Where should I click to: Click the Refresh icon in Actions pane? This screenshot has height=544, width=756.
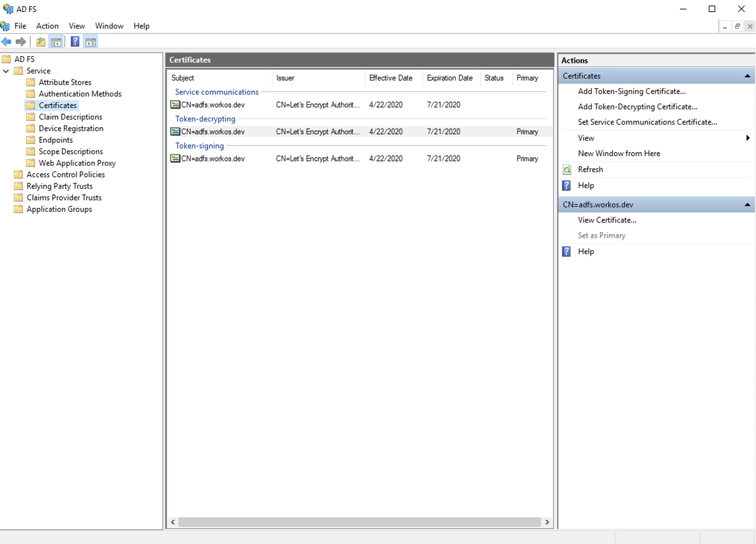click(567, 170)
